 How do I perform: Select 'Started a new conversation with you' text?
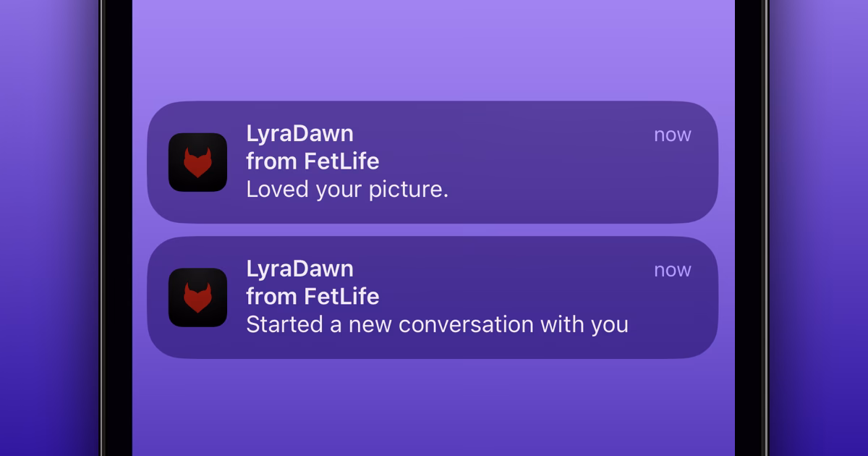click(437, 324)
